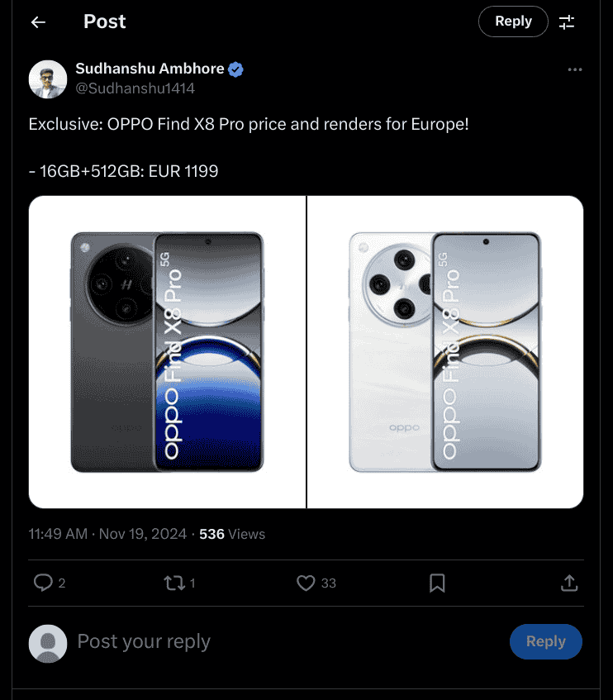This screenshot has height=700, width=613.
Task: Click the comment bubble reply icon
Action: pyautogui.click(x=43, y=583)
